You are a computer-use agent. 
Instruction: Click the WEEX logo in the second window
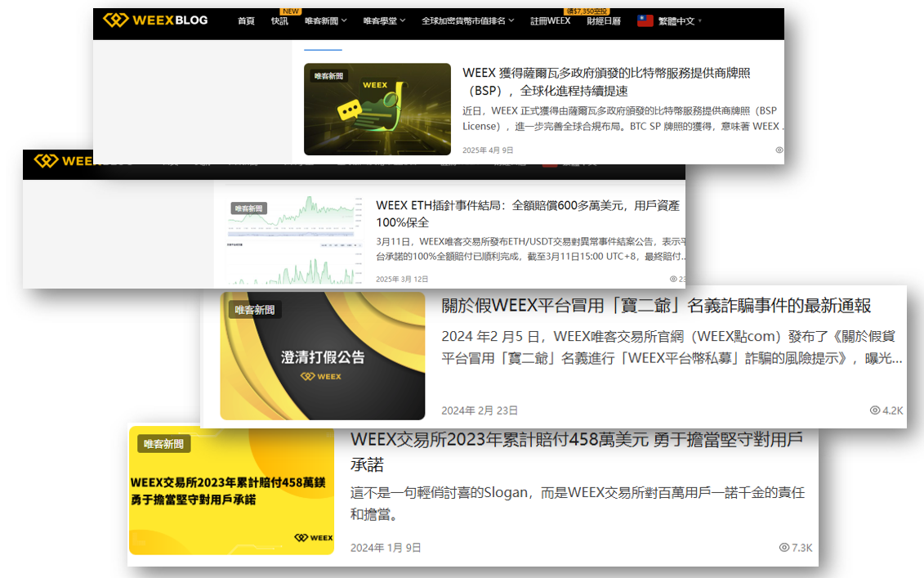pyautogui.click(x=63, y=160)
